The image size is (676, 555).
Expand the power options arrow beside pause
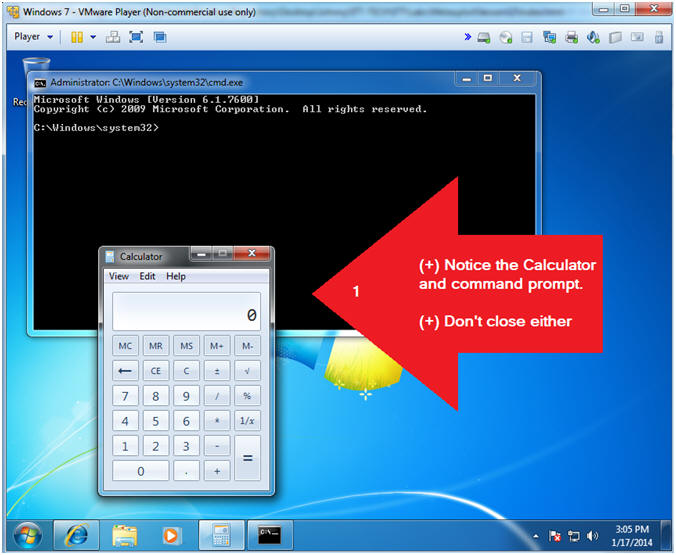coord(93,37)
